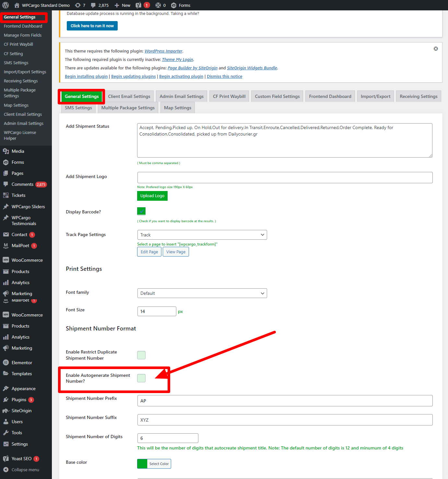Click the Tools wrench icon

6,433
